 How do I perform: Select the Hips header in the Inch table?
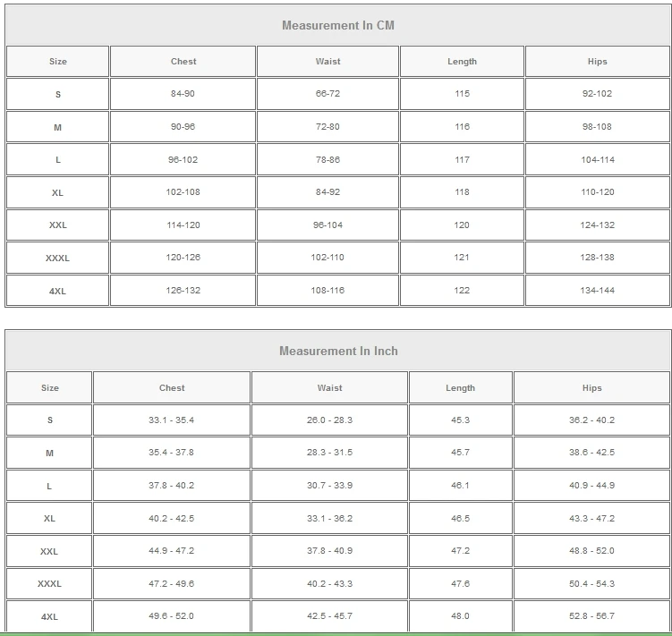(591, 388)
